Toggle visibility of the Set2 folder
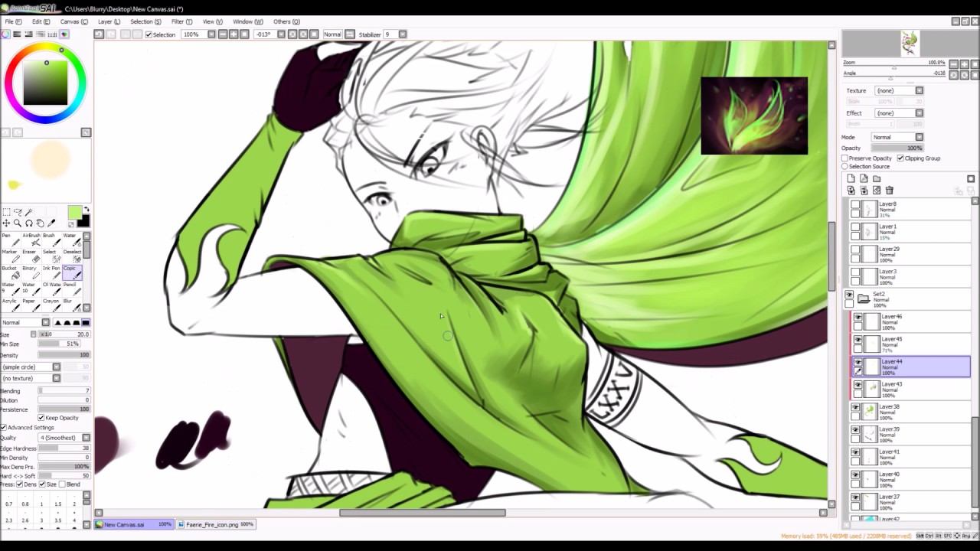 point(849,295)
